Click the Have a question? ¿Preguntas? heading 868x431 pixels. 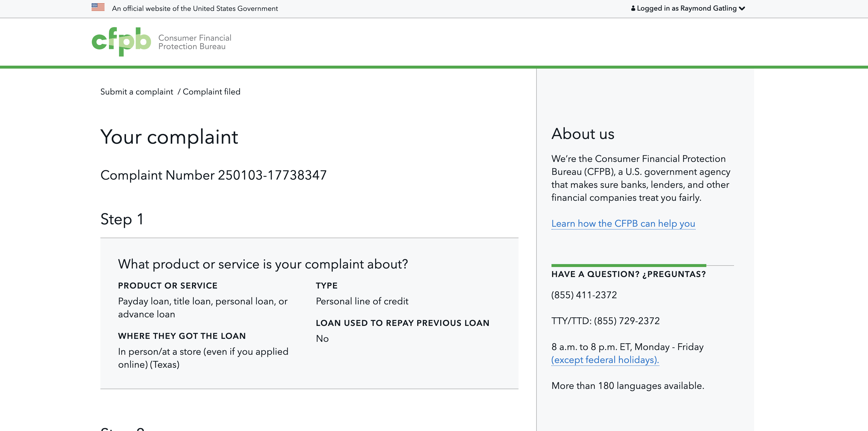pos(628,274)
